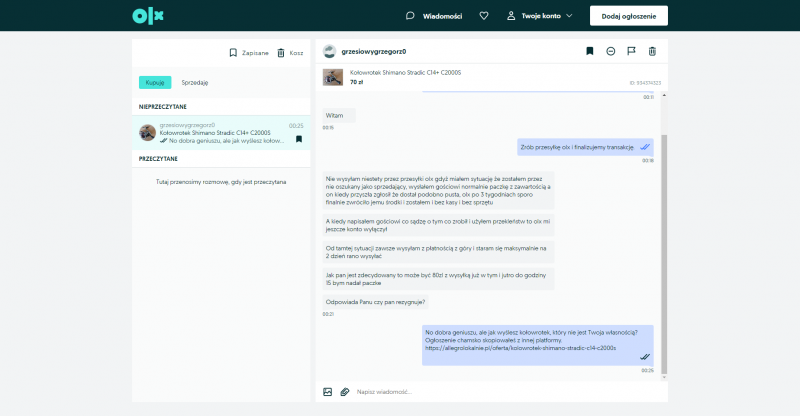The image size is (800, 416).
Task: Open the Kołowrotek Shimano listing thumbnail
Action: click(x=332, y=76)
